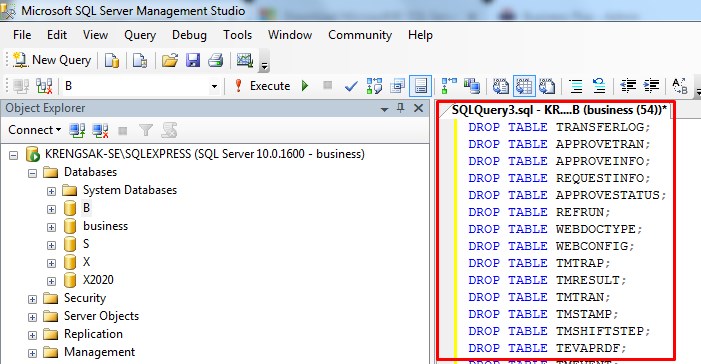Click the Analysis Services query icon
701x364 pixels.
(x=140, y=60)
